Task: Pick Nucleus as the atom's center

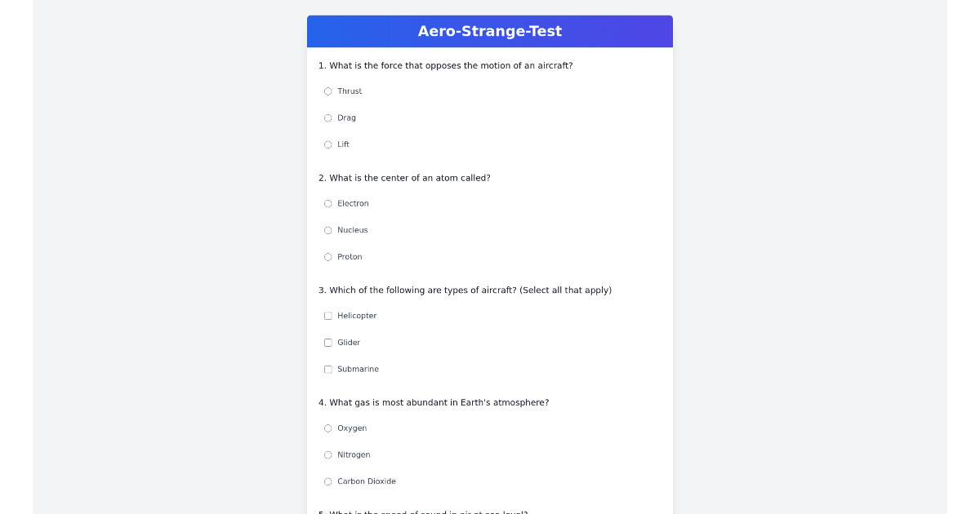Action: (x=327, y=230)
